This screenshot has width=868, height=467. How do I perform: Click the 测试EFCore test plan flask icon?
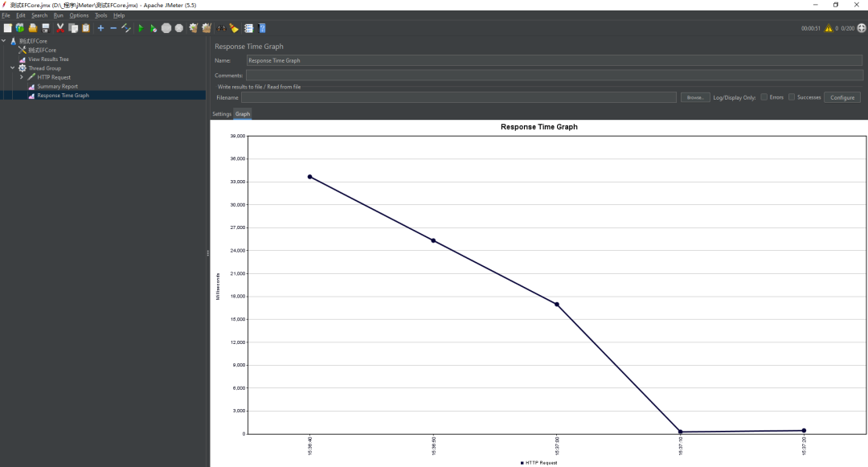click(14, 41)
